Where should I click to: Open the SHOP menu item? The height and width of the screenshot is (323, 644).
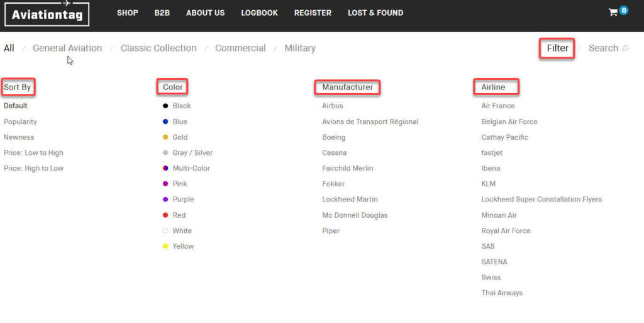coord(127,13)
